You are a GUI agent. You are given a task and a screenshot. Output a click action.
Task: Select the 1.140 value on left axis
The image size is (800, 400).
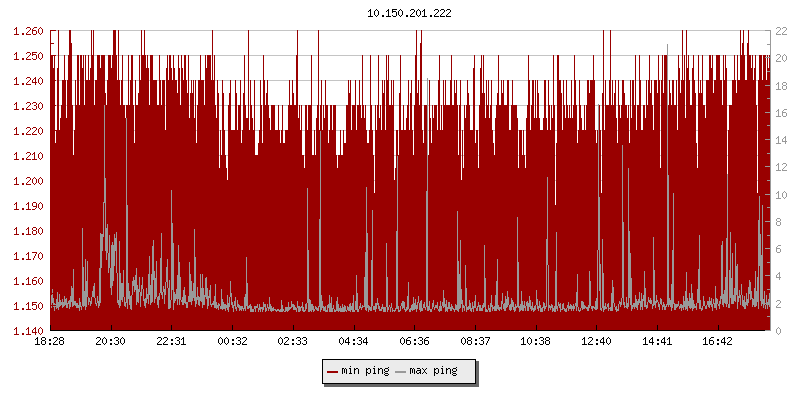tap(27, 331)
